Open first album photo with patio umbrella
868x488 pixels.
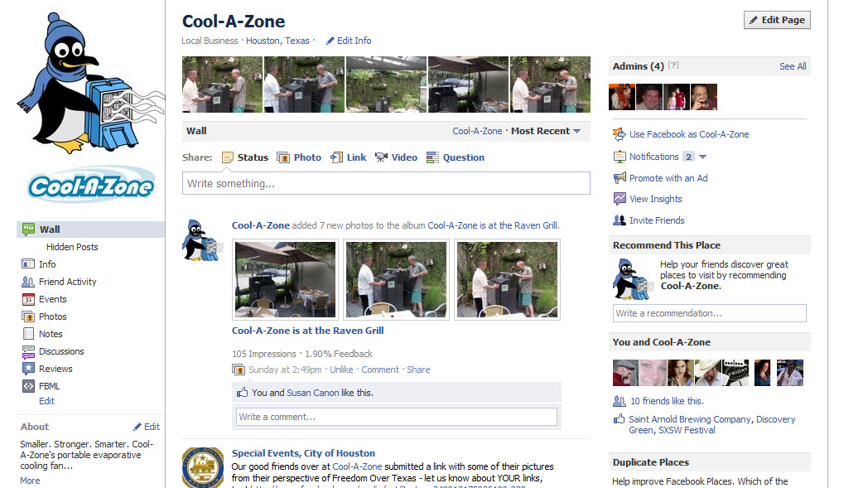click(x=285, y=279)
